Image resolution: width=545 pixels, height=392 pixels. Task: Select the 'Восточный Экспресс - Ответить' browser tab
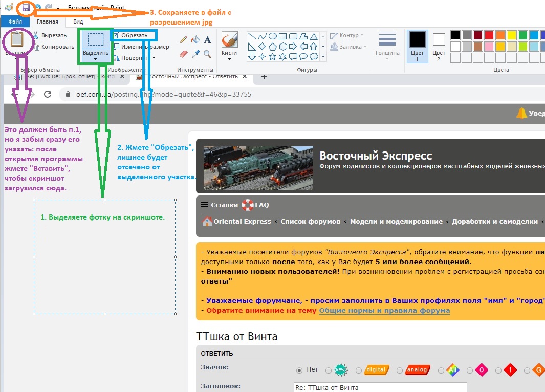192,76
